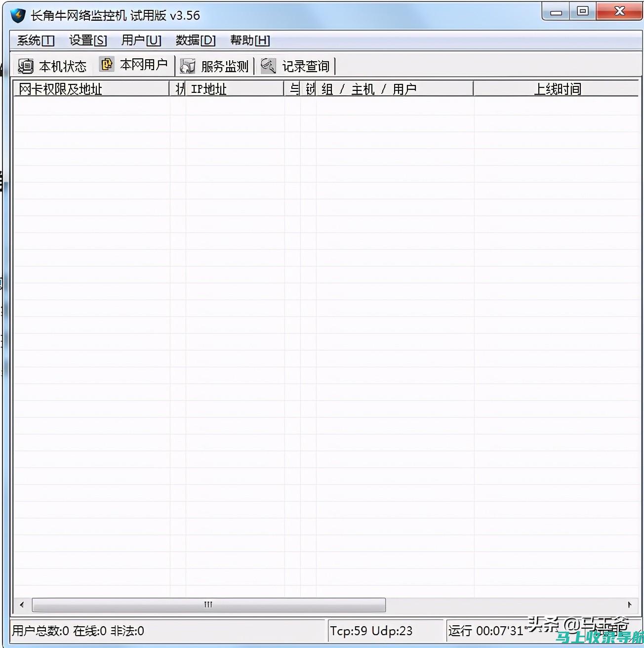Click the Tcp:59 Udp:23 status text

click(x=371, y=631)
